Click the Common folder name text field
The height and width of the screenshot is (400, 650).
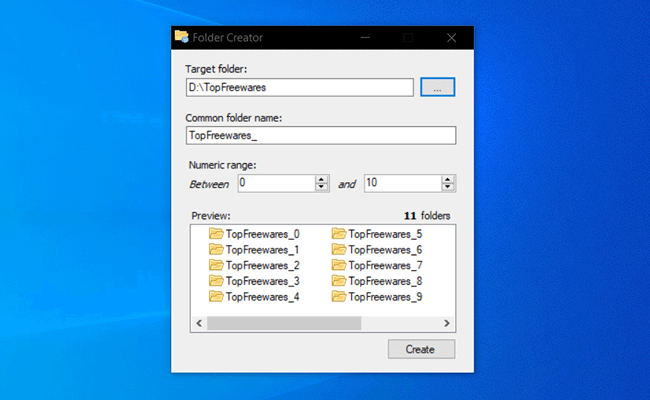pos(320,135)
